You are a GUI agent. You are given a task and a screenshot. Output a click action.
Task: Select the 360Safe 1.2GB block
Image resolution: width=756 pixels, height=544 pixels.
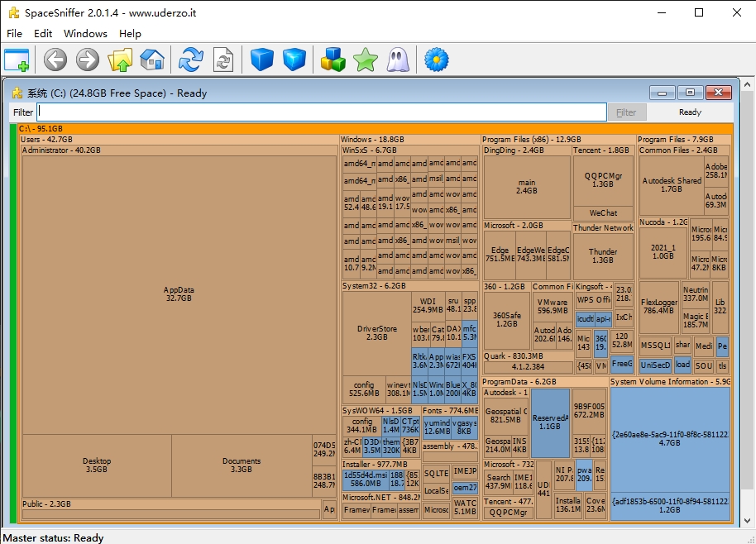tap(506, 320)
